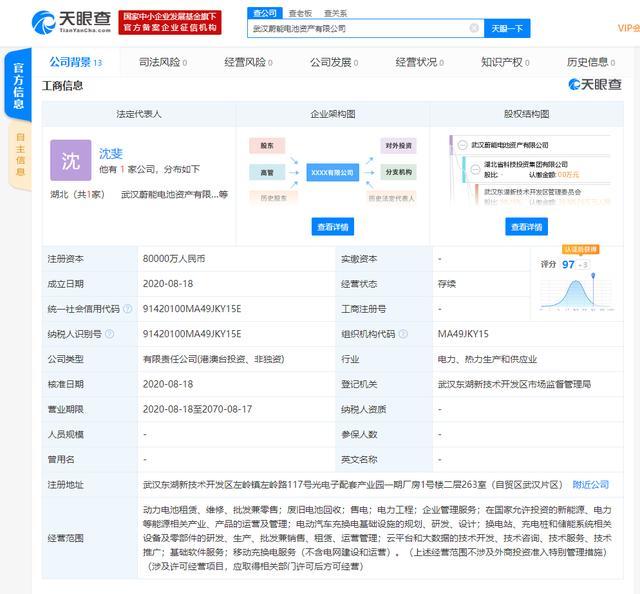Click the 工商信息 section heading
Screen dimensions: 640x594
(x=62, y=86)
